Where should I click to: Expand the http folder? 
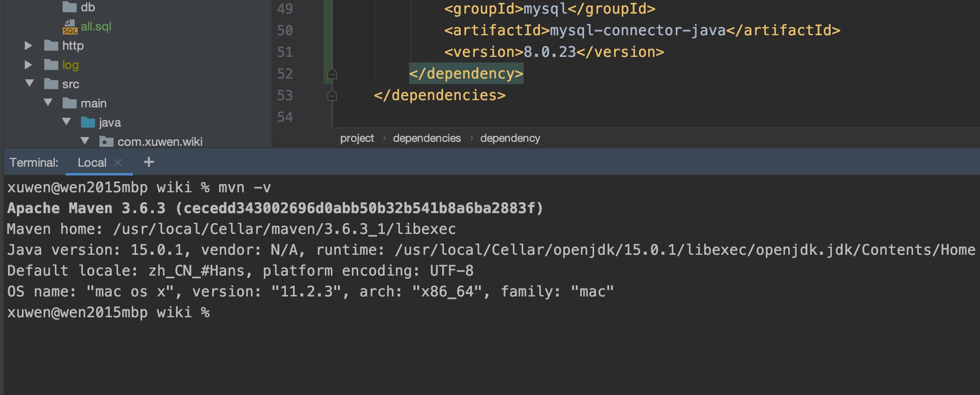(x=28, y=46)
